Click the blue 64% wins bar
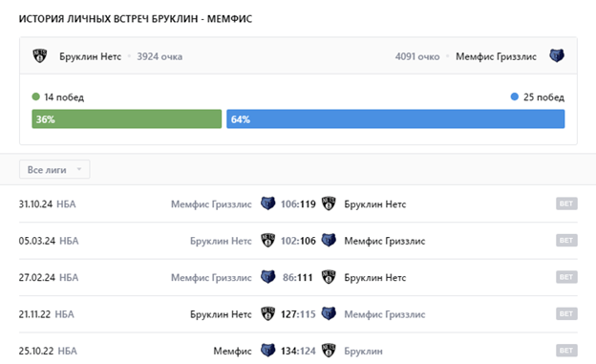This screenshot has width=596, height=364. pyautogui.click(x=395, y=119)
